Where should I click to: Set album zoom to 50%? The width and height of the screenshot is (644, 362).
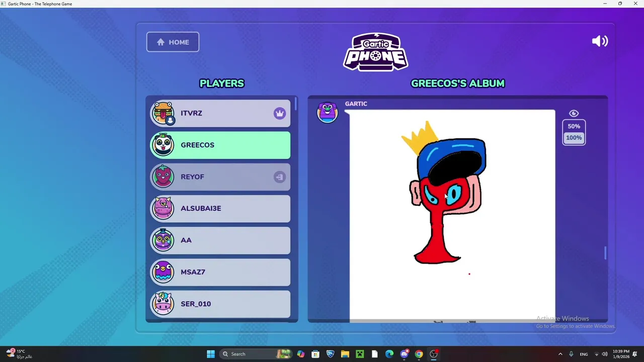[574, 126]
